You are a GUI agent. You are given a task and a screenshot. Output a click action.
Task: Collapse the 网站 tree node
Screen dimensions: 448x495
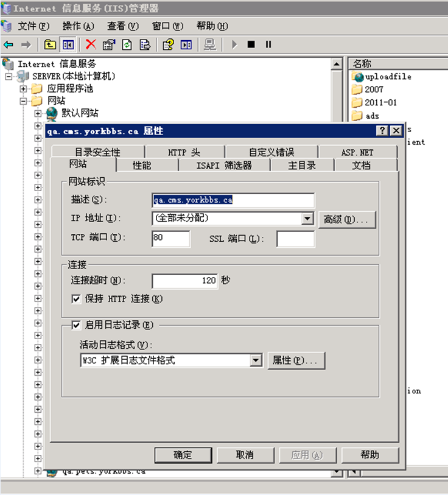pos(23,101)
